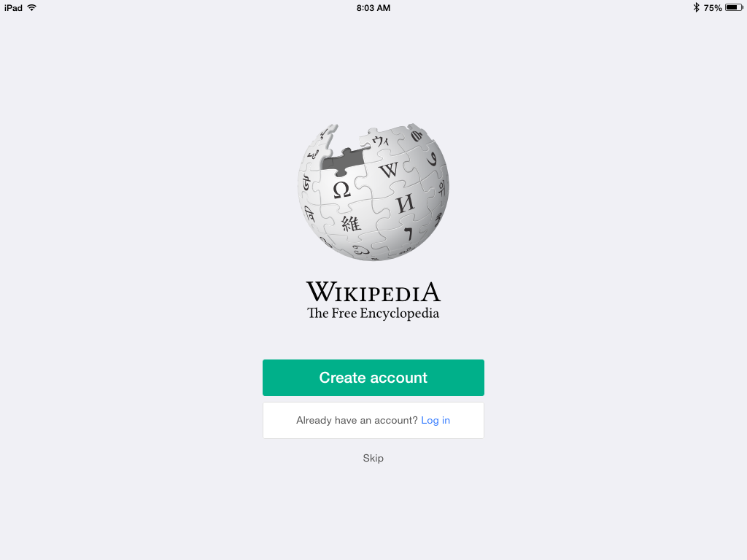The width and height of the screenshot is (747, 560).
Task: Click the Japanese ウィ puzzle piece
Action: point(381,141)
